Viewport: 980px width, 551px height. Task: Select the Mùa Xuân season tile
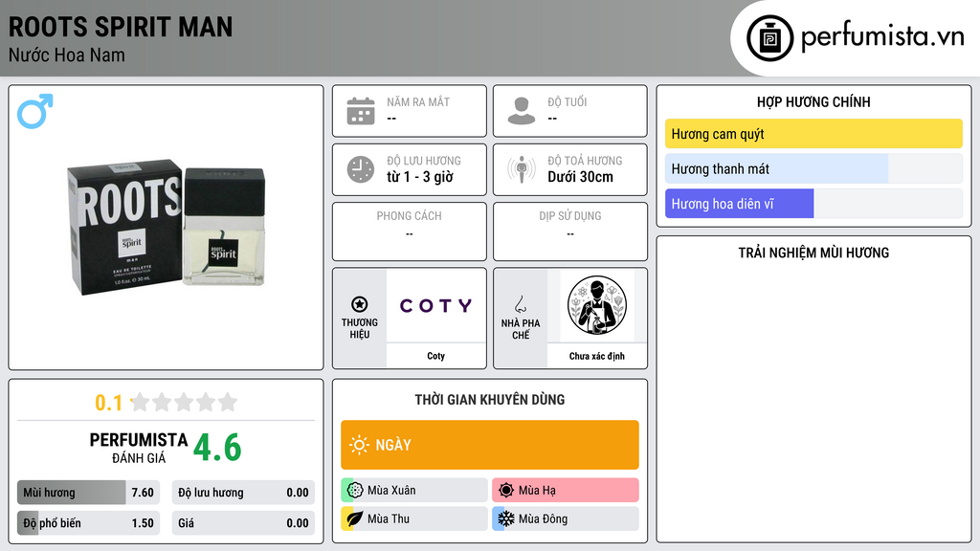click(x=414, y=491)
